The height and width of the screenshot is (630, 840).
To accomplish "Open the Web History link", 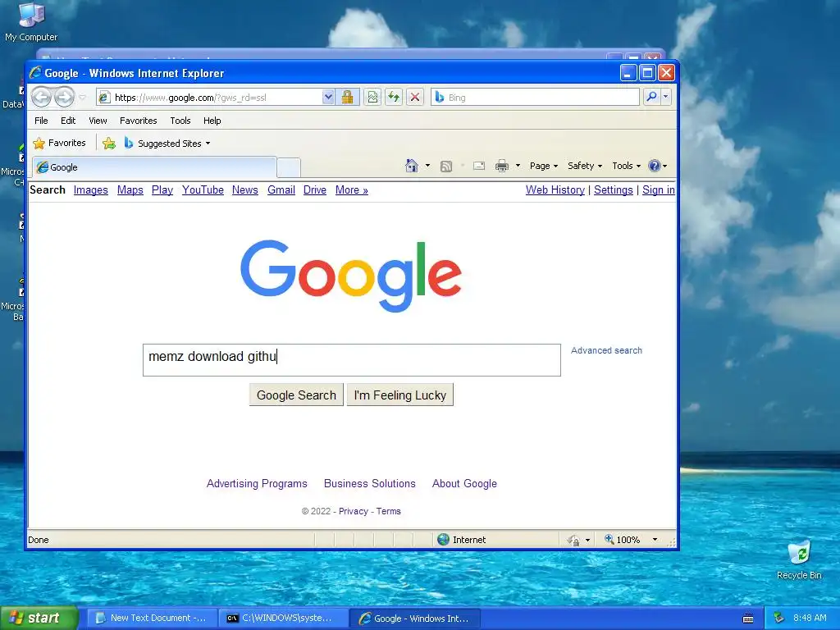I will pos(555,190).
